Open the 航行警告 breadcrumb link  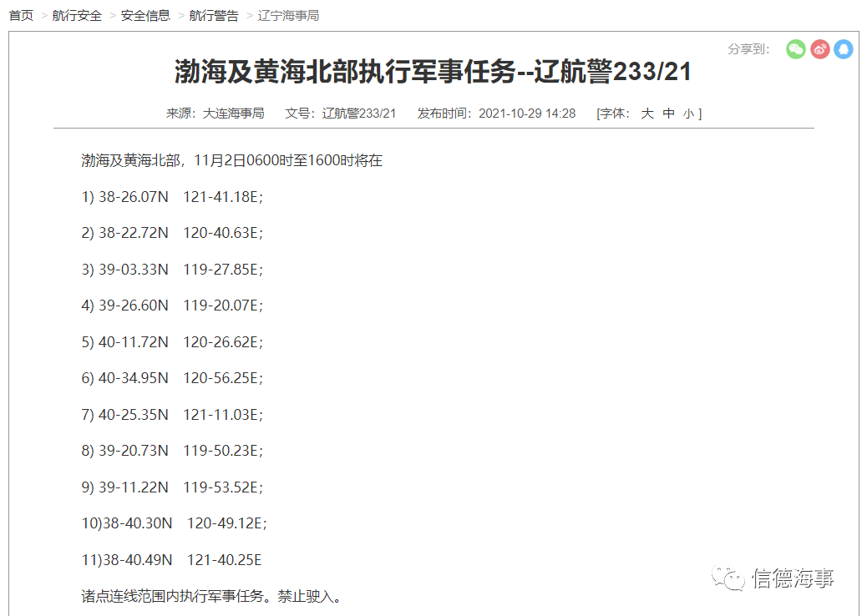(x=214, y=15)
